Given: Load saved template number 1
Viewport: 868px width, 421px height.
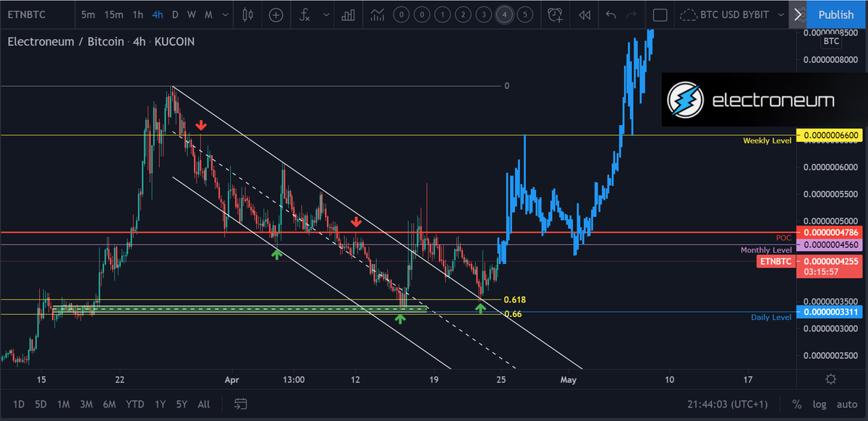Looking at the screenshot, I should click(442, 14).
